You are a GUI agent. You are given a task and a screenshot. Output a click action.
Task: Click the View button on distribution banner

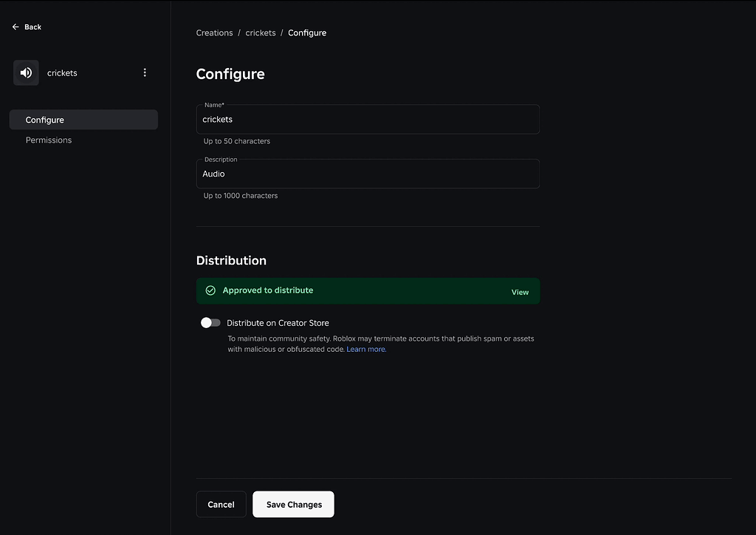(520, 291)
